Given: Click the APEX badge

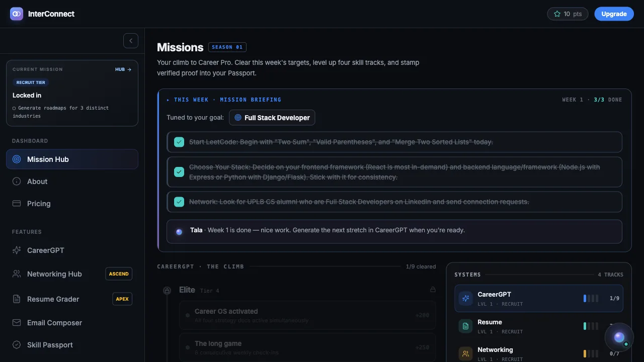Looking at the screenshot, I should pos(122,299).
